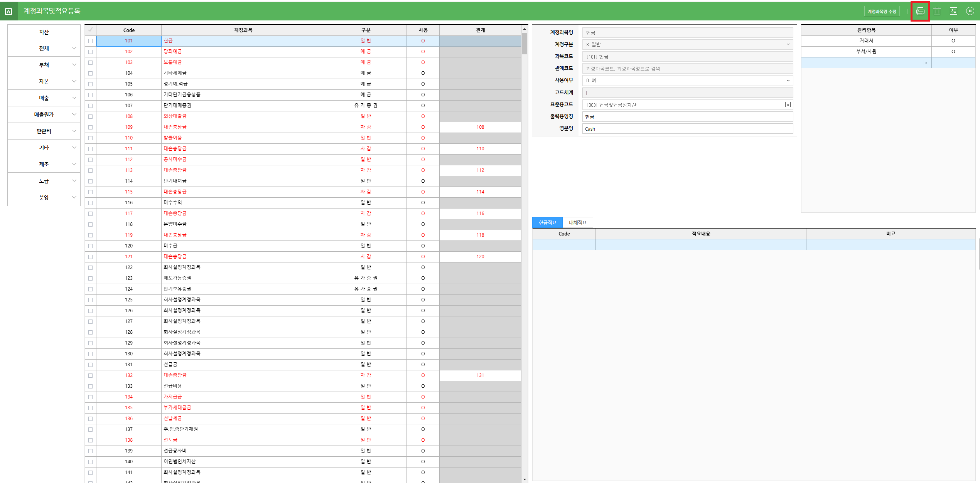Click the select-all checkmark in table header

pyautogui.click(x=90, y=30)
